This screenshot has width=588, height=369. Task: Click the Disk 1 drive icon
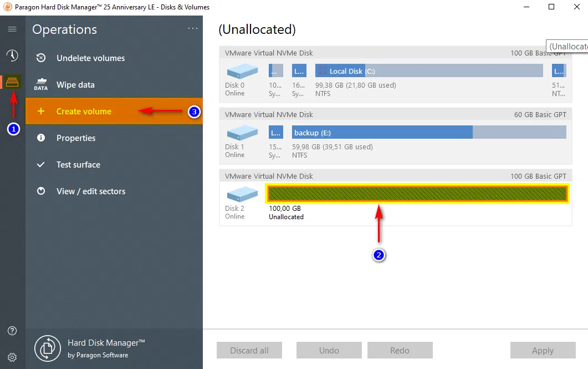click(x=242, y=133)
